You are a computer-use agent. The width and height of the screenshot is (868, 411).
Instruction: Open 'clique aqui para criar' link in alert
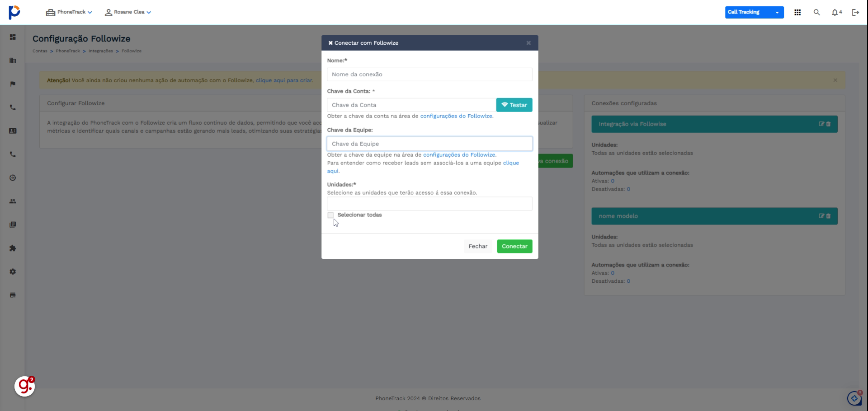[284, 80]
